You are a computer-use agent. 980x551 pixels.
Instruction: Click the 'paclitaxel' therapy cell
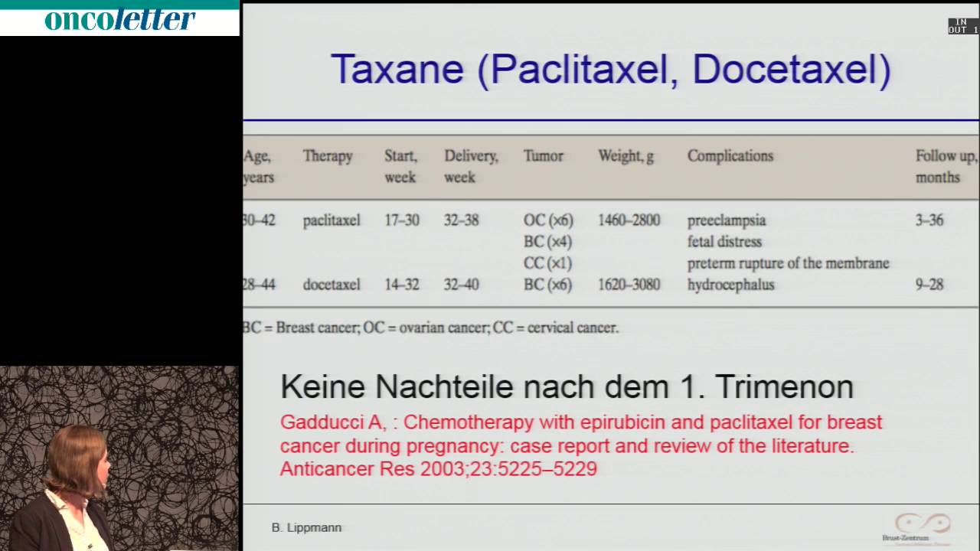(x=331, y=220)
